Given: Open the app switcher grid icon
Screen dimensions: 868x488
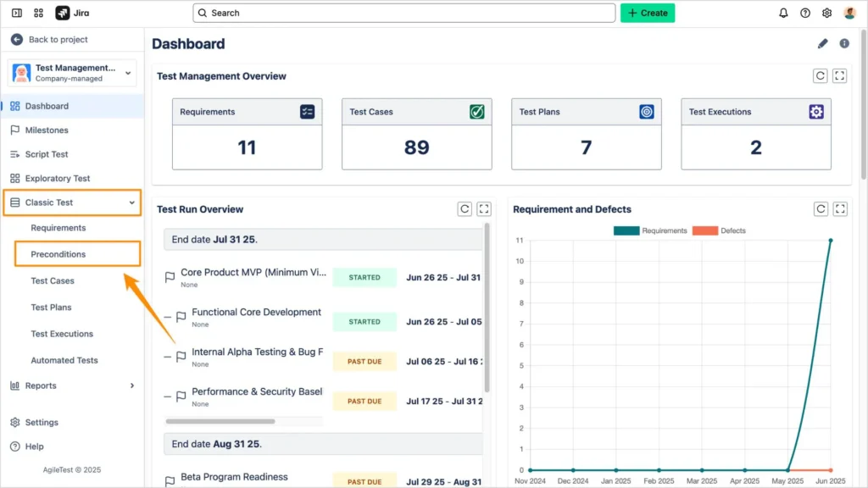Looking at the screenshot, I should tap(39, 13).
